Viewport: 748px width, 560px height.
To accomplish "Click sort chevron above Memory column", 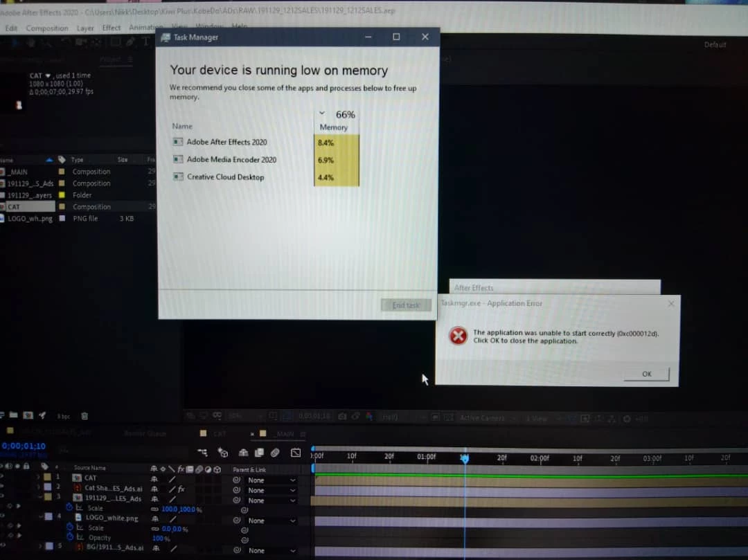I will [x=322, y=114].
